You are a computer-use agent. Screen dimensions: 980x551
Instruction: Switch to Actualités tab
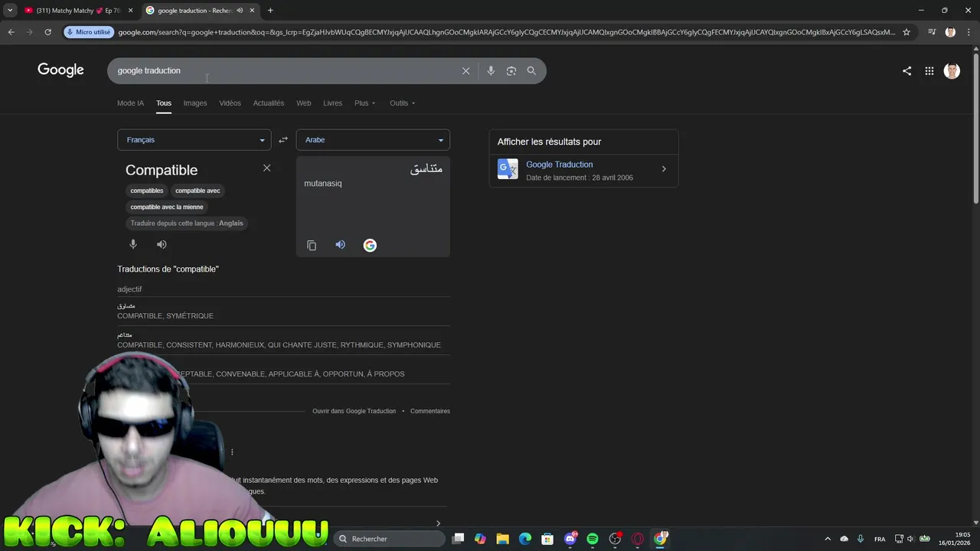click(269, 103)
